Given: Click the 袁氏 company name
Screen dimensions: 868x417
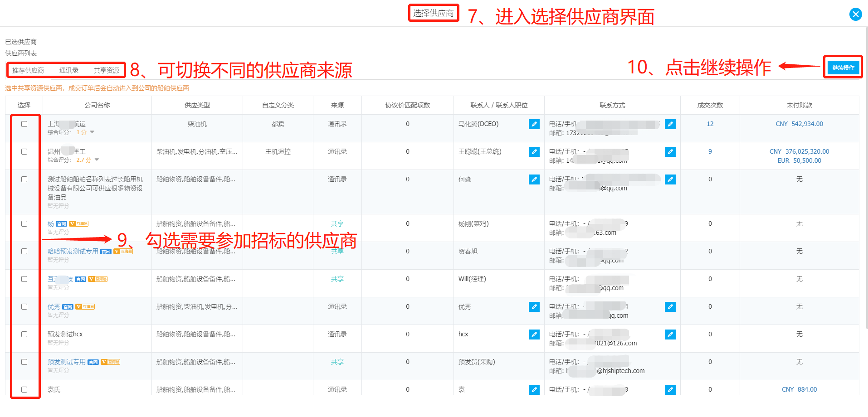Looking at the screenshot, I should [x=54, y=390].
